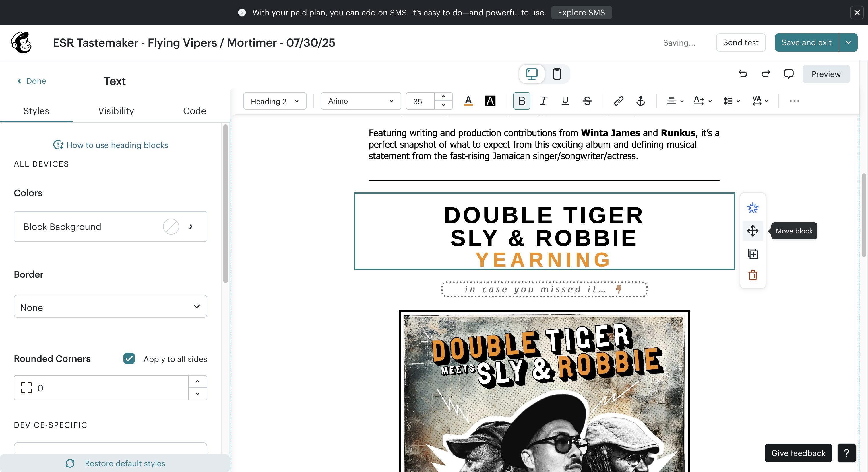
Task: Show more toolbar options
Action: click(794, 101)
